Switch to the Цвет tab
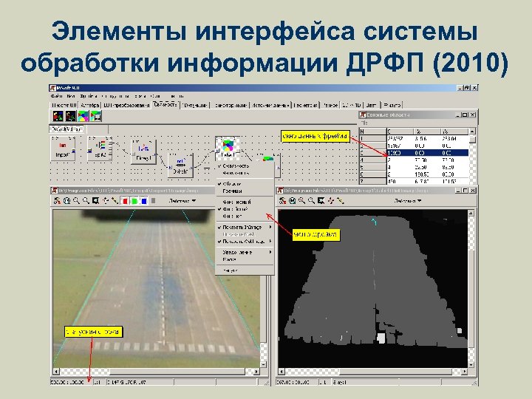 click(372, 105)
